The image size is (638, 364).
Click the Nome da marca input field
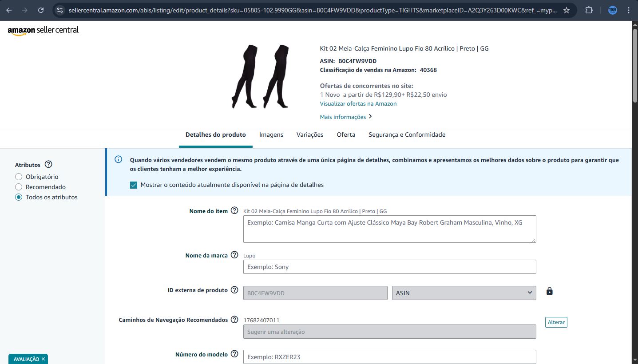[390, 267]
